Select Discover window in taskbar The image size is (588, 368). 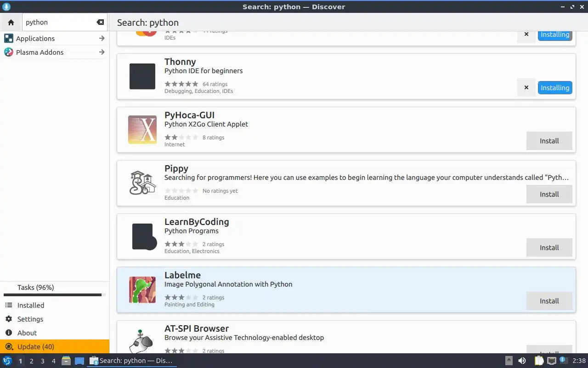132,361
